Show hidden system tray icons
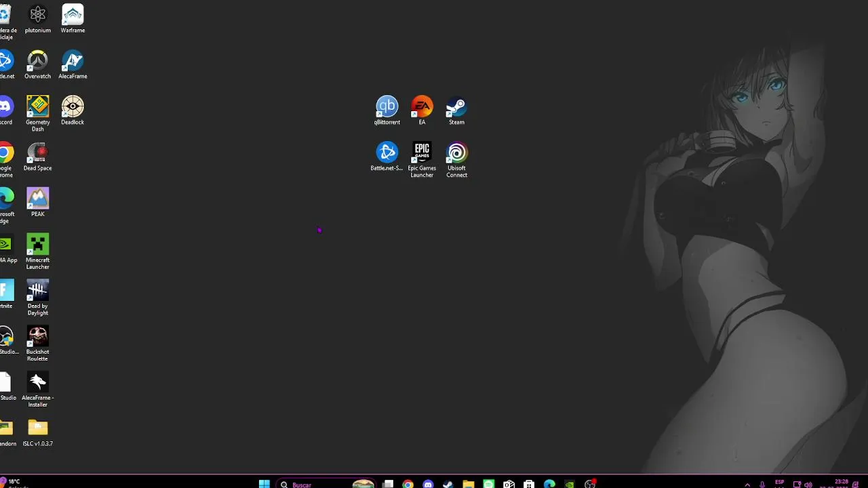The image size is (868, 488). (x=747, y=485)
